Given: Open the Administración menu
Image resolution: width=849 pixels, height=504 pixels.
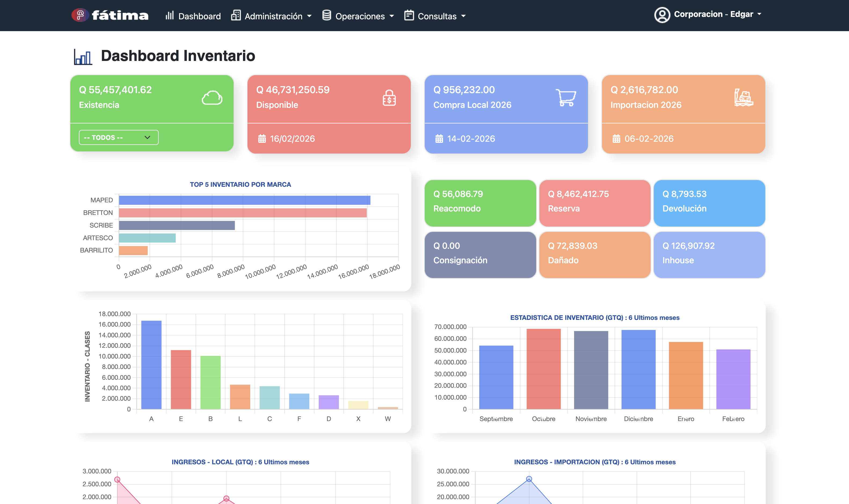Looking at the screenshot, I should (271, 16).
